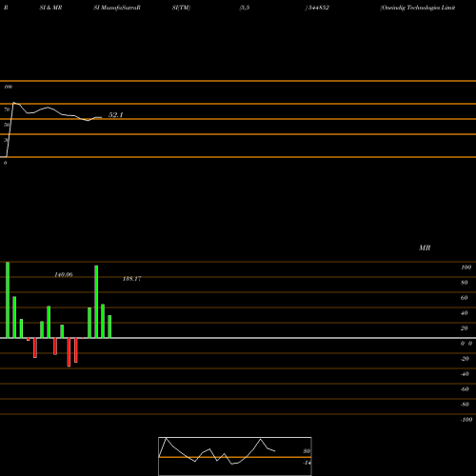Click the -100 label on the MR axis

(x=466, y=420)
